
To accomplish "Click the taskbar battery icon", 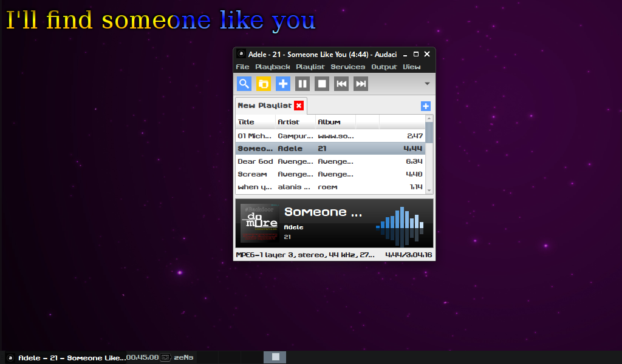I will click(x=165, y=357).
